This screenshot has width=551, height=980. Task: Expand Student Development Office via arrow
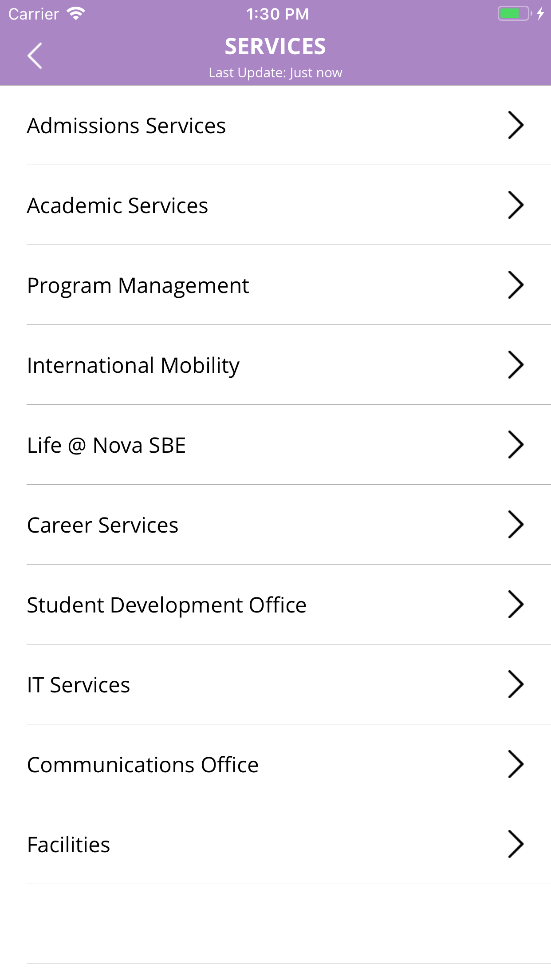516,605
